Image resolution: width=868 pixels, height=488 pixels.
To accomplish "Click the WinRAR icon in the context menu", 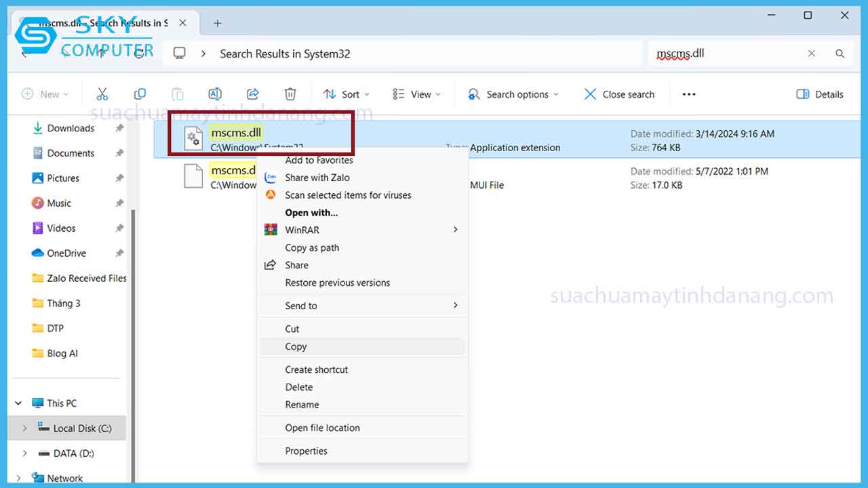I will pyautogui.click(x=271, y=229).
